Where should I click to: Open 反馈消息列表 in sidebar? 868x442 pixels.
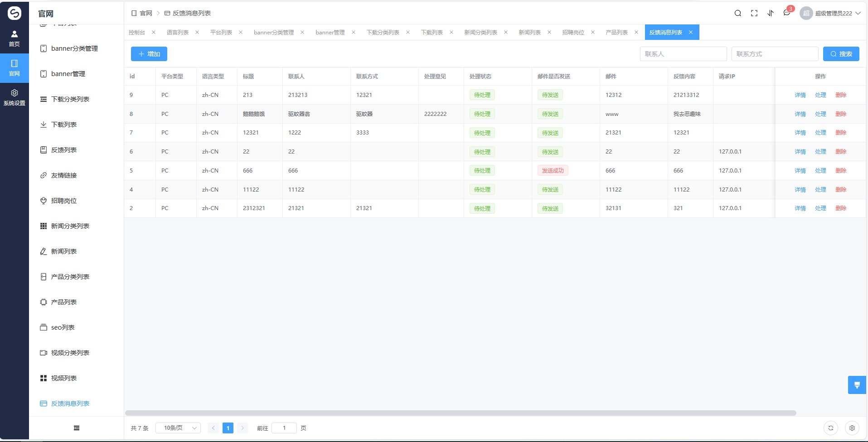point(76,404)
